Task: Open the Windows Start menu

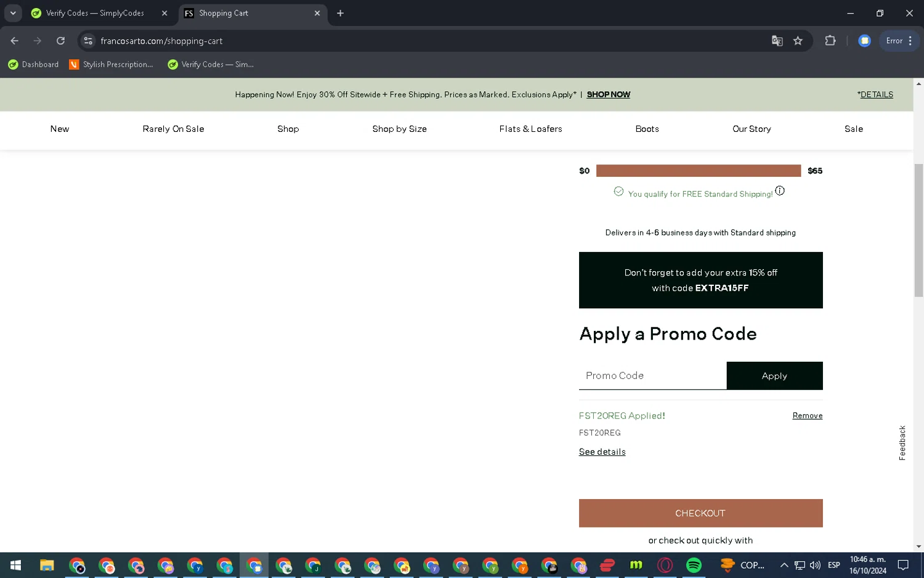Action: tap(16, 565)
